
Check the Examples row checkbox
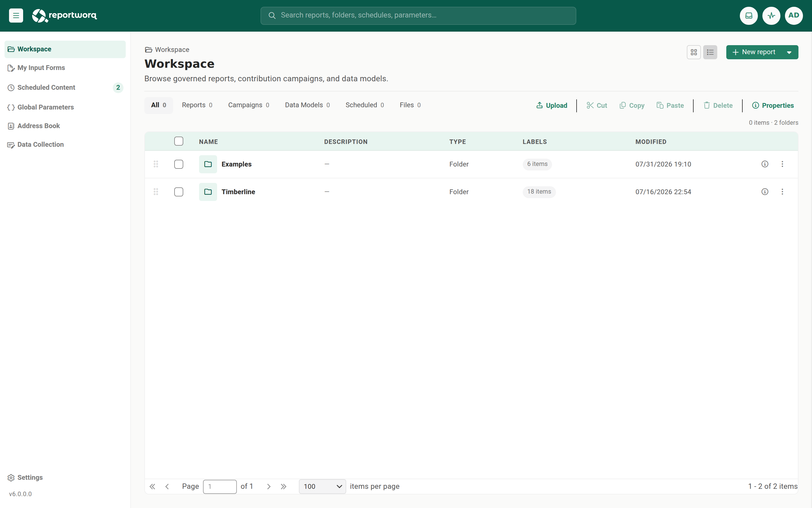[178, 164]
